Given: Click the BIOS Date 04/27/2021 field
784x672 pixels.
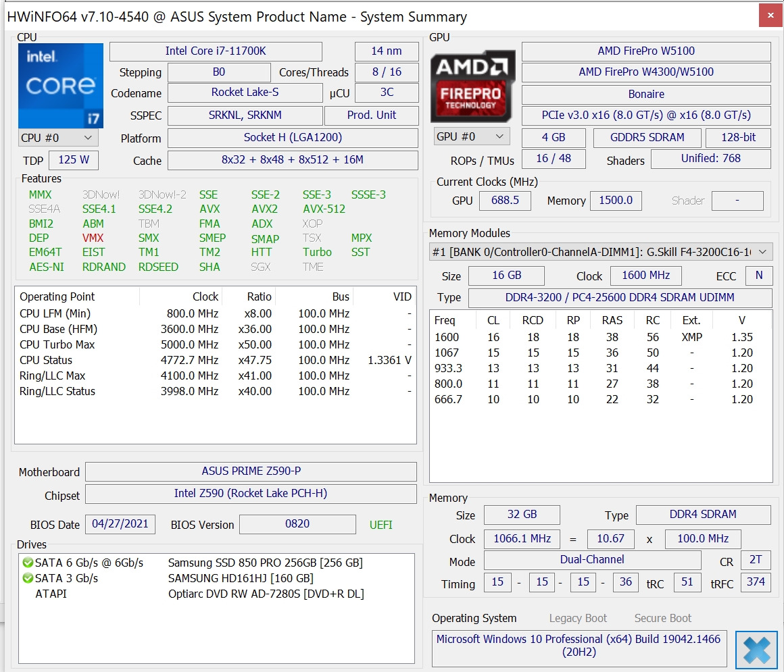Looking at the screenshot, I should pos(120,524).
